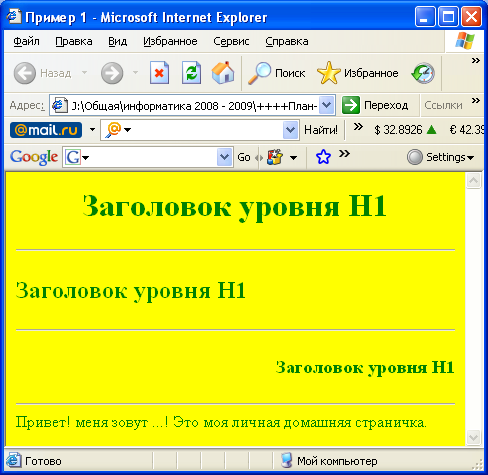Open the Mail.ru search field dropdown
Screen dimensions: 488x475
(x=290, y=130)
